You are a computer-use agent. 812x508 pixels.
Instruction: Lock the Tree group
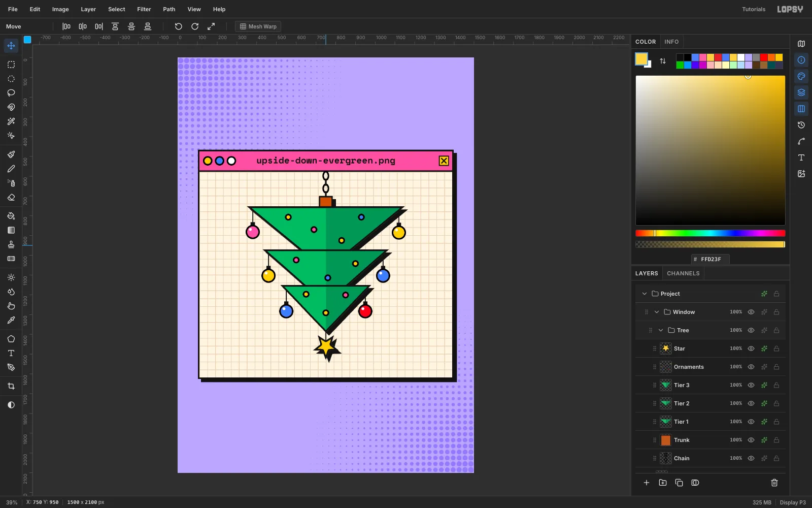(776, 330)
